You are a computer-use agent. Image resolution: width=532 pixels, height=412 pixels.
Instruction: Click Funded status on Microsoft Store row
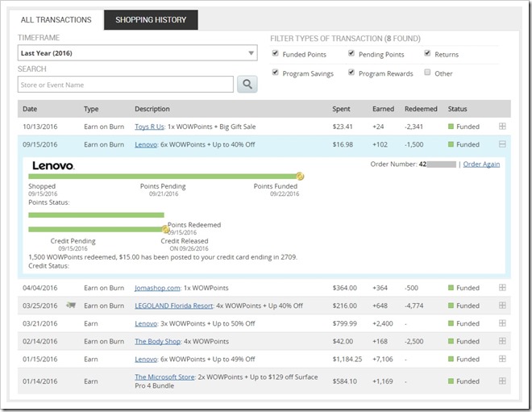[x=463, y=381]
